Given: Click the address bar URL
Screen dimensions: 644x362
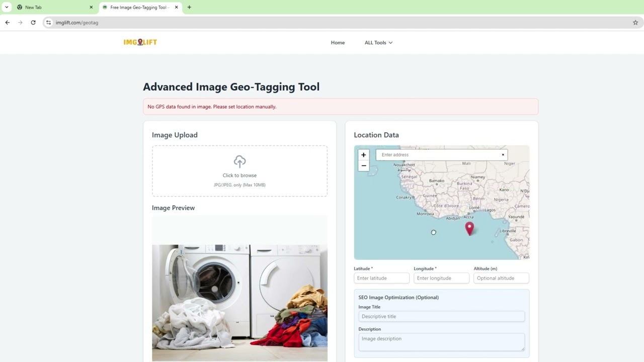Looking at the screenshot, I should pos(77,23).
